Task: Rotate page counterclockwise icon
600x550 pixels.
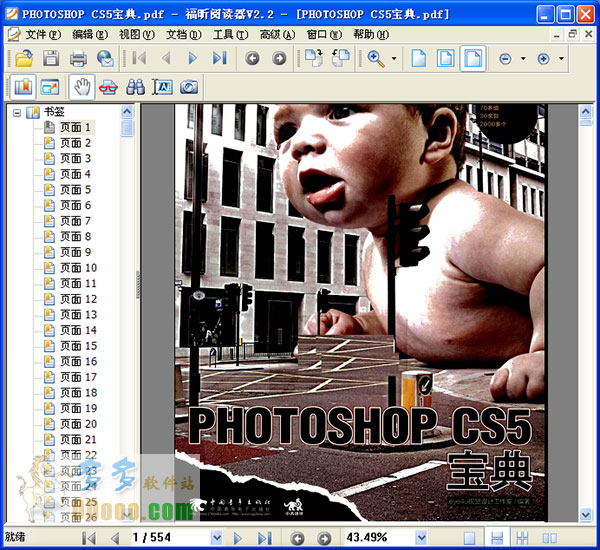Action: point(341,58)
